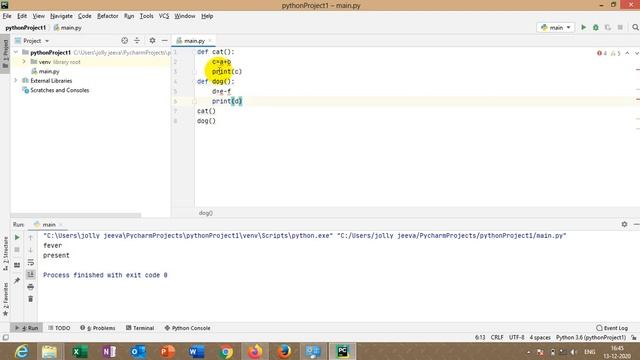Close the main.py editor tab

[210, 40]
